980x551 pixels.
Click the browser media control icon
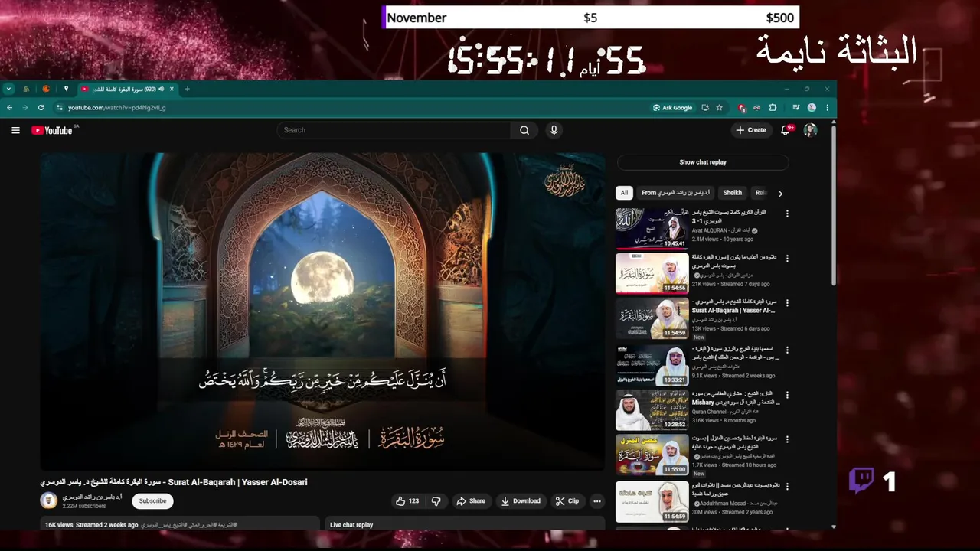[795, 108]
